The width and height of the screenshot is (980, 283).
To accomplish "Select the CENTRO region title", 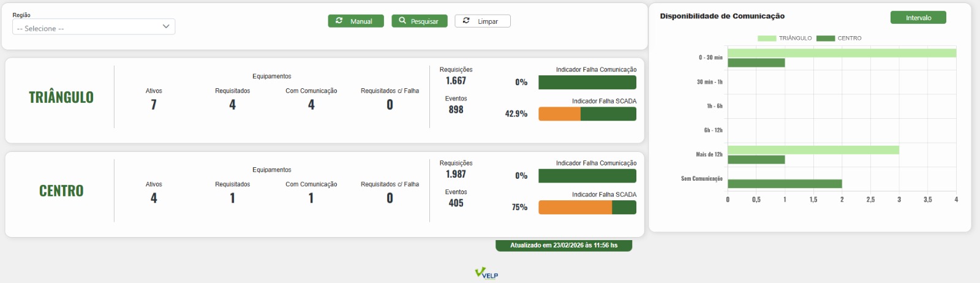I will (61, 191).
